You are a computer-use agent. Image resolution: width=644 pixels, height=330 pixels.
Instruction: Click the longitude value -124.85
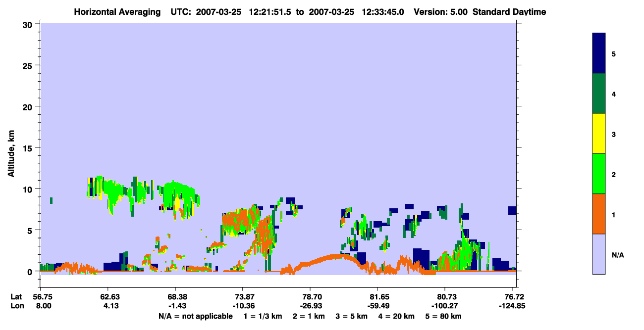tap(513, 306)
